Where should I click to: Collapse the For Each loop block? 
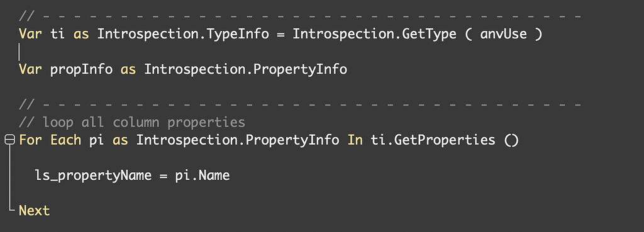tap(9, 140)
